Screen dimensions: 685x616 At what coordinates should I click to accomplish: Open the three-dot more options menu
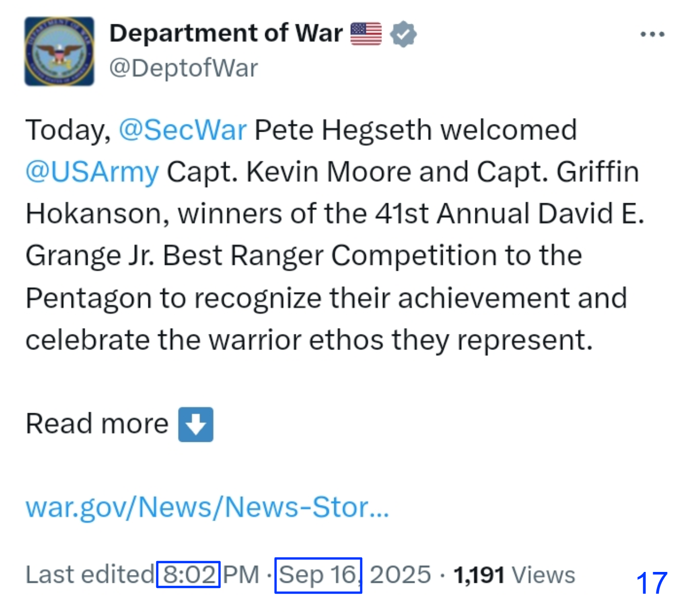pos(652,35)
